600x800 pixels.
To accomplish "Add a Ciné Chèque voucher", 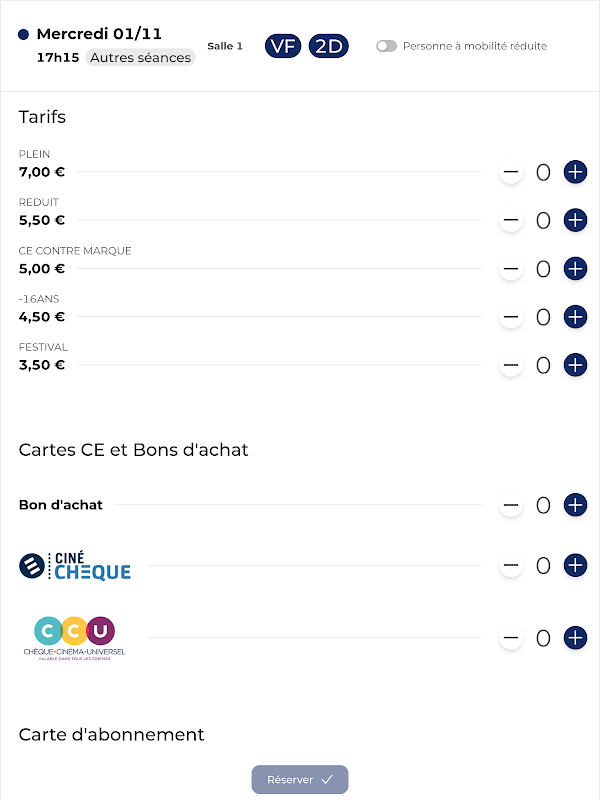I will tap(575, 565).
